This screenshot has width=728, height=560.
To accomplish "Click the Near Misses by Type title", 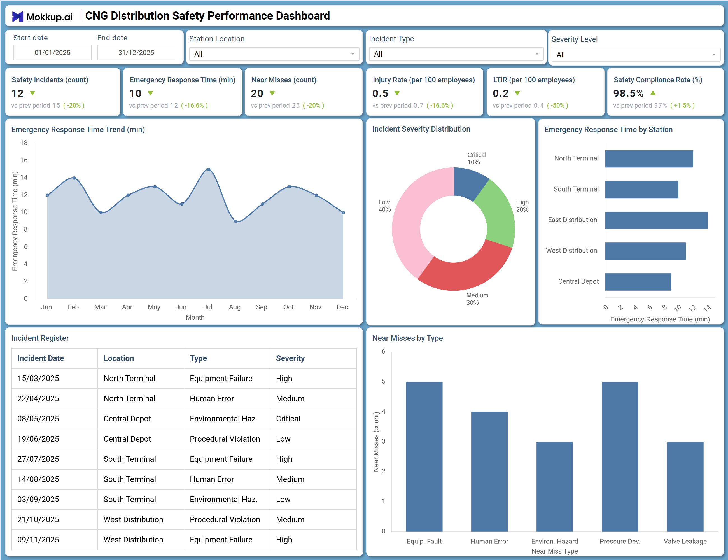I will pos(407,338).
